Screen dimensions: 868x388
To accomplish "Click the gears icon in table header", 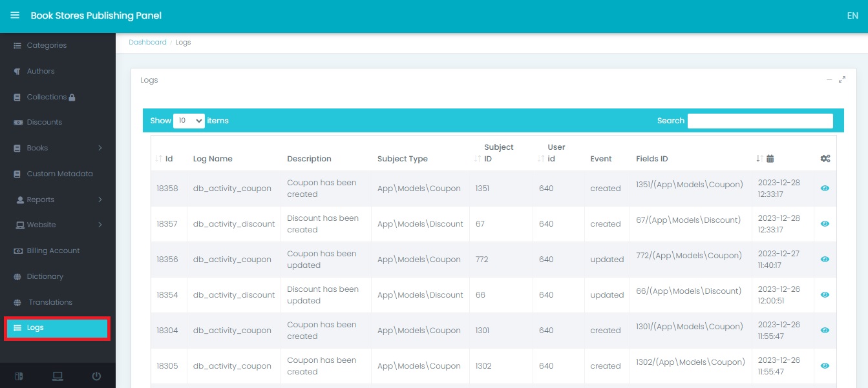I will click(x=825, y=159).
